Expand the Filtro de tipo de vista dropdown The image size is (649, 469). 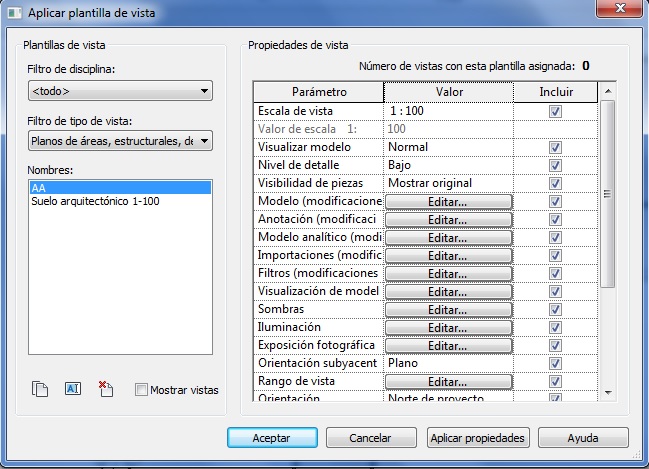(120, 141)
